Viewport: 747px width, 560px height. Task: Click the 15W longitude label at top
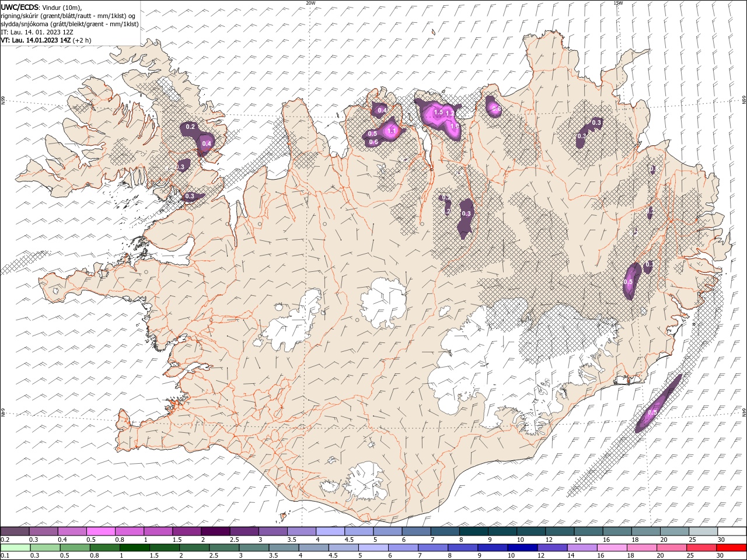pyautogui.click(x=618, y=3)
